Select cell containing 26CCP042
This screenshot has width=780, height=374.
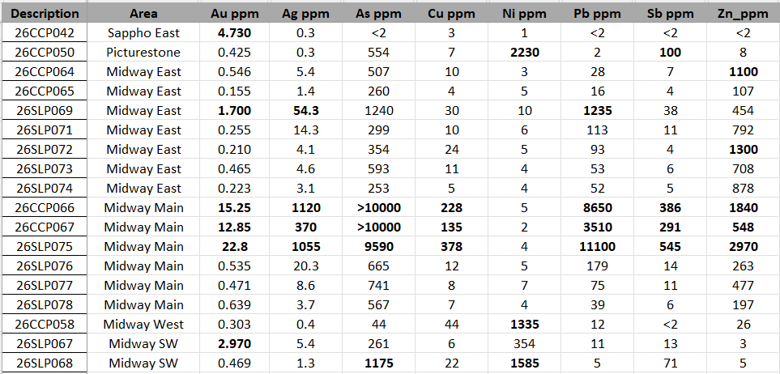[x=44, y=33]
